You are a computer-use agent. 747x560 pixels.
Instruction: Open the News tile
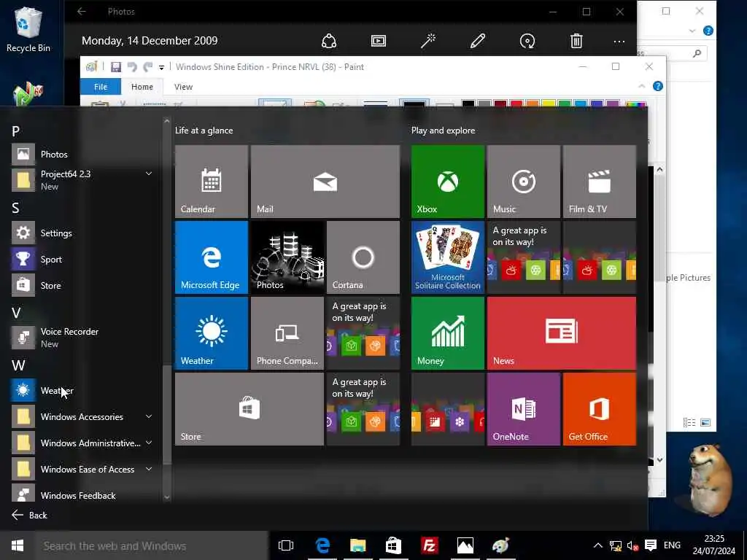coord(562,332)
